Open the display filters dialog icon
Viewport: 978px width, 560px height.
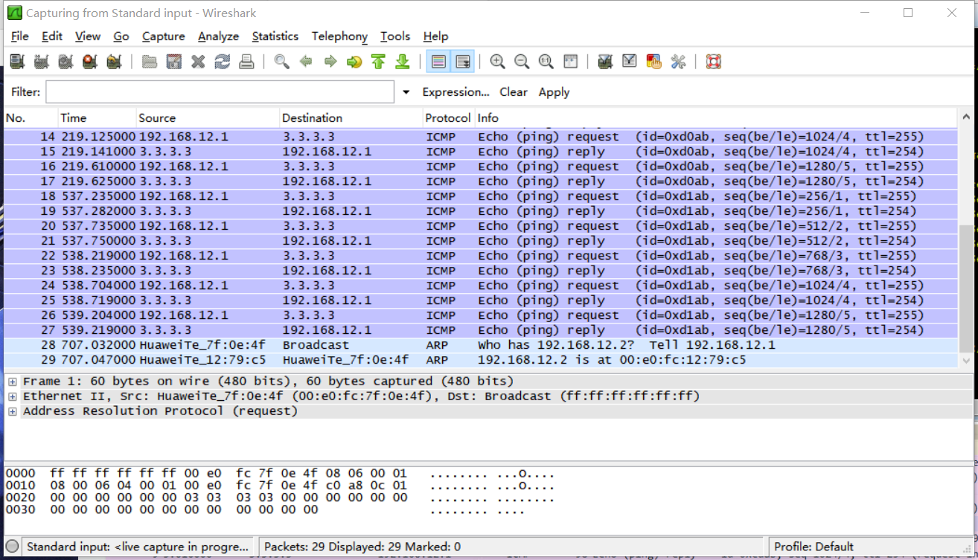click(630, 62)
